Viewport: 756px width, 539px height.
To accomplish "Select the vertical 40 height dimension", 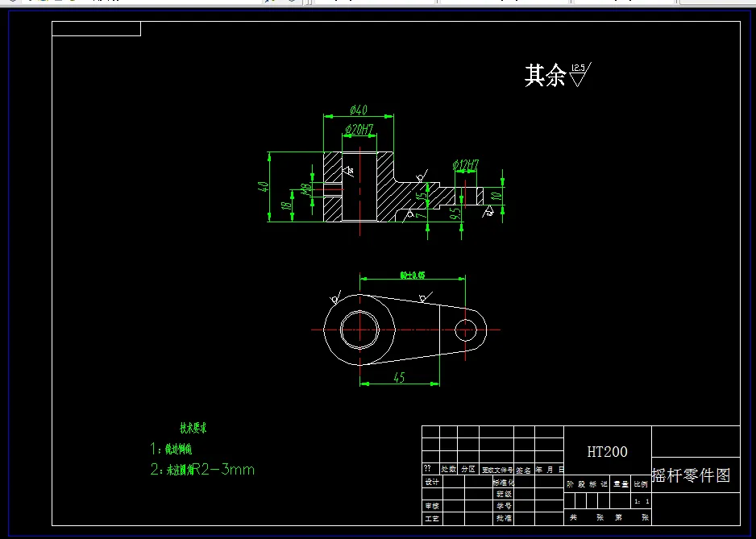I will click(x=263, y=187).
